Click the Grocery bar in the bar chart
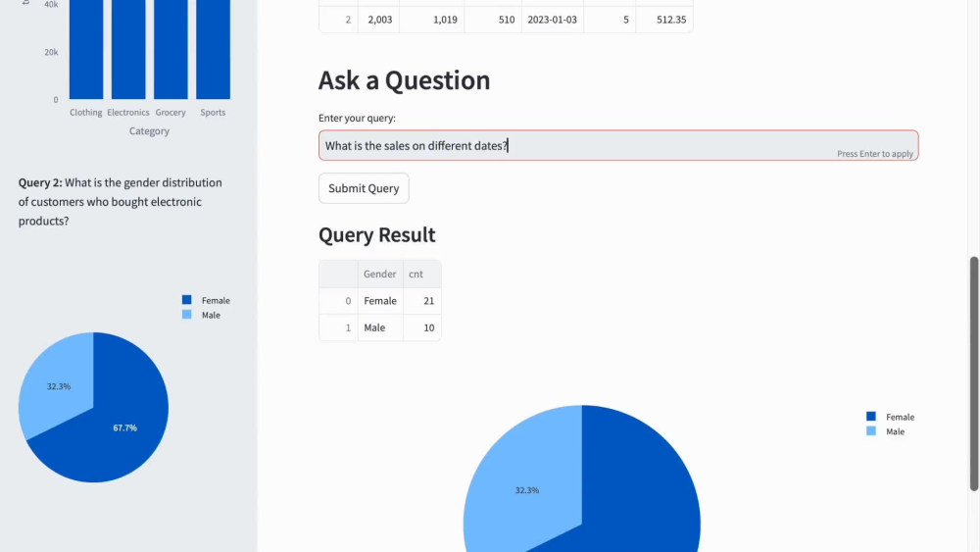This screenshot has height=552, width=980. [x=171, y=49]
